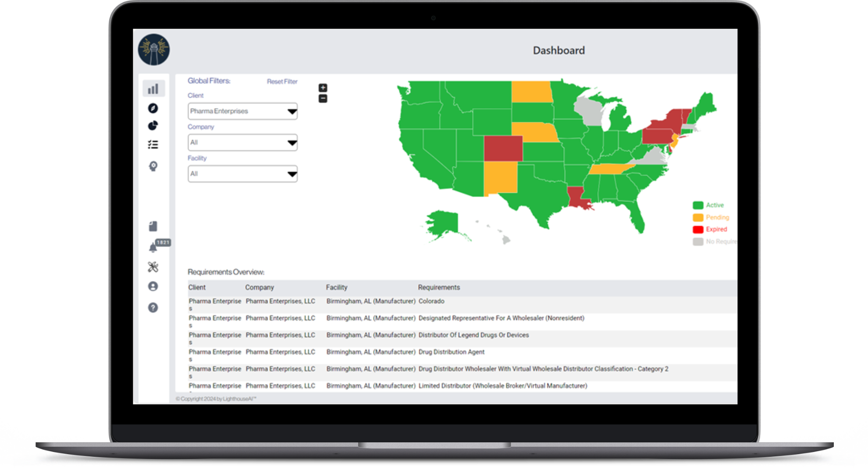Screen dimensions: 868x473
Task: Click Birmingham, AL facility in Colorado row
Action: point(371,301)
